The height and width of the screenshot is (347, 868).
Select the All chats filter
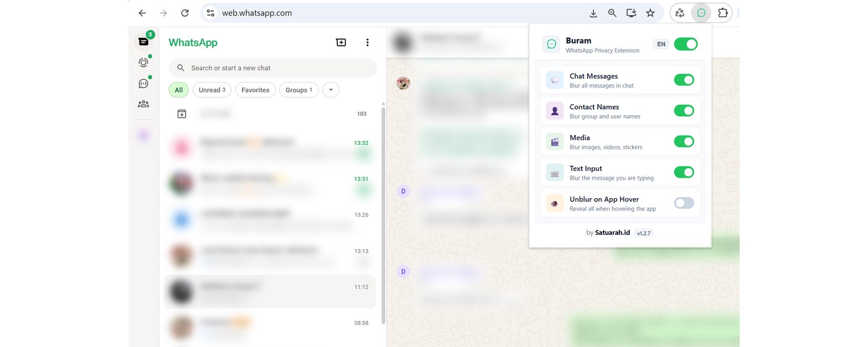(x=179, y=90)
